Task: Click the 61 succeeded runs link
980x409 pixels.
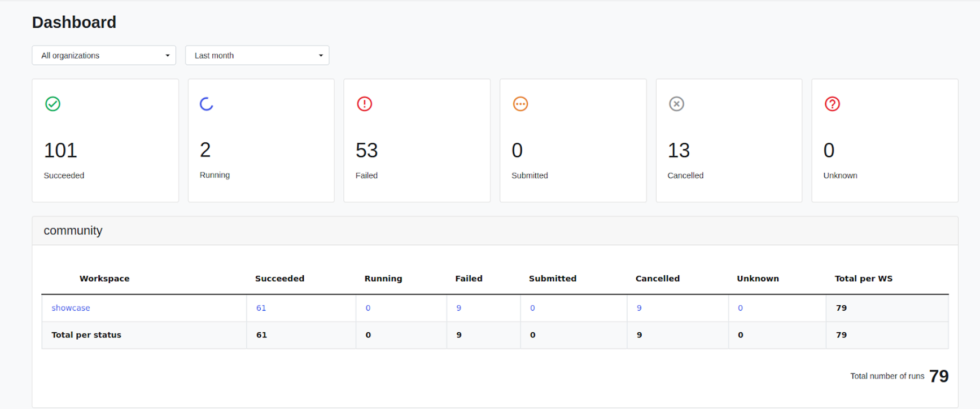Action: [x=261, y=308]
